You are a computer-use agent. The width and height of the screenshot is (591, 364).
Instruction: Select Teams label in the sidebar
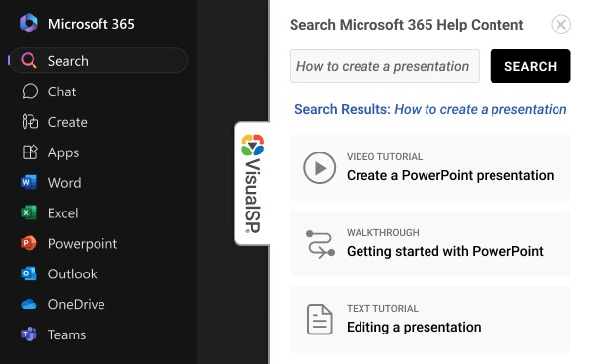click(x=67, y=334)
